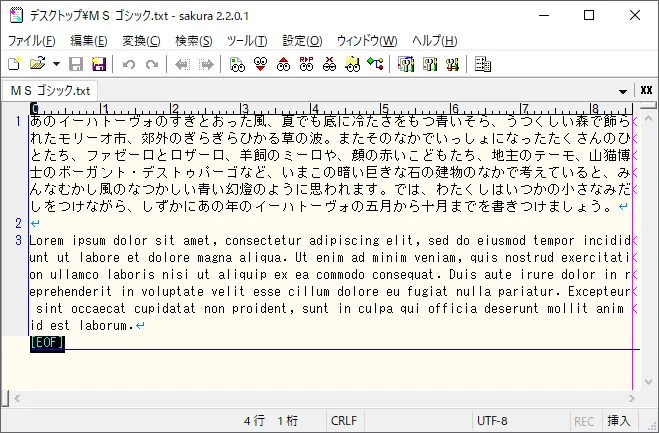
Task: Open the ファイル(F) menu
Action: [32, 41]
